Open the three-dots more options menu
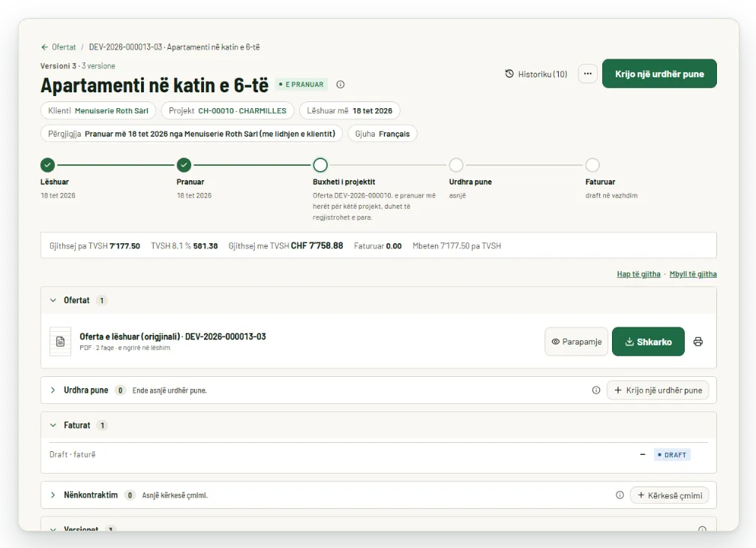Image resolution: width=756 pixels, height=548 pixels. [588, 74]
